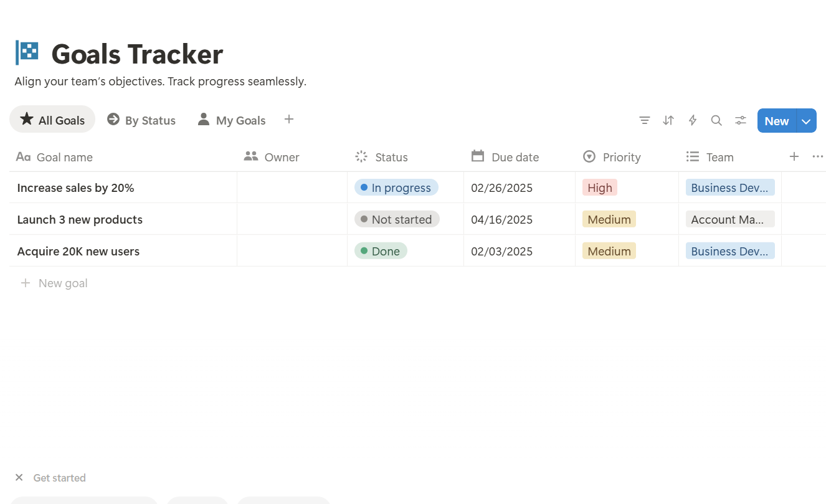Open the New button's dropdown arrow
Viewport: 826px width, 504px height.
click(x=806, y=120)
